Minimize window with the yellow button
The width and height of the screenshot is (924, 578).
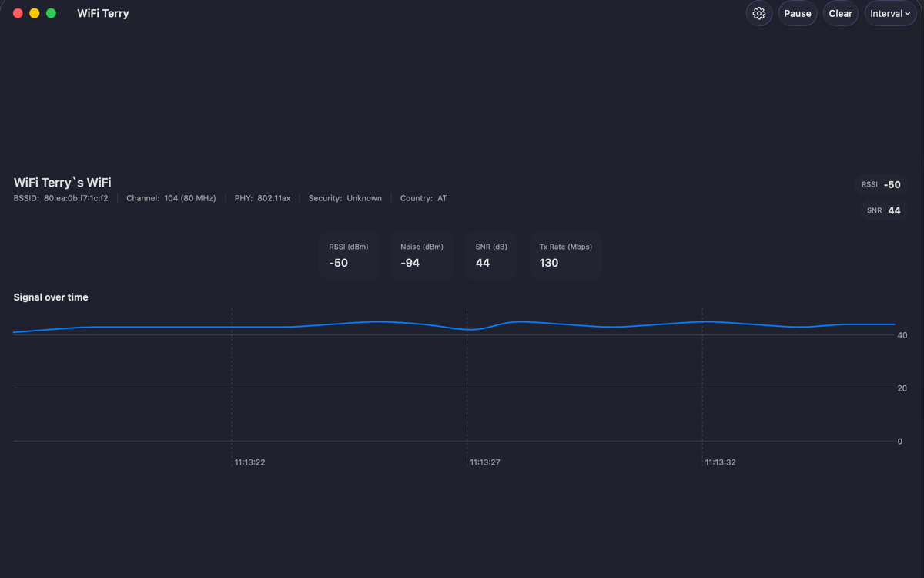pos(35,13)
